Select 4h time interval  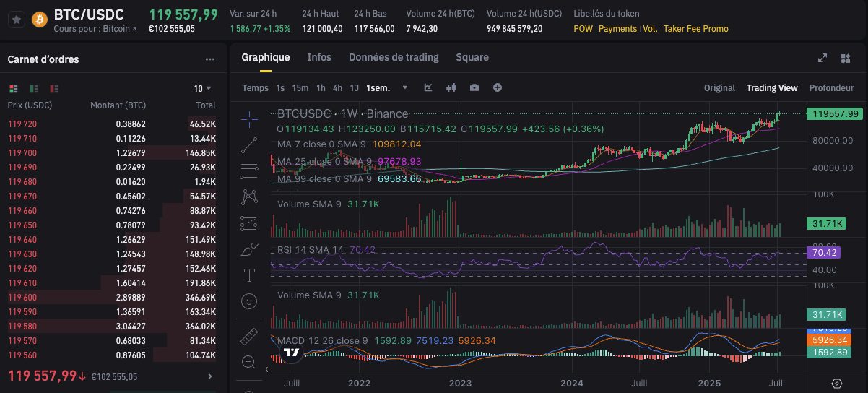click(337, 88)
